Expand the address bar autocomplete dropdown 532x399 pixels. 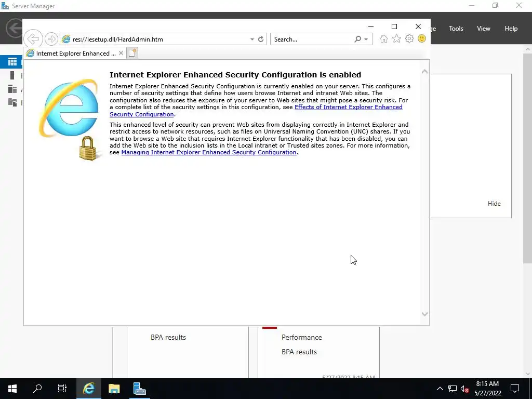pyautogui.click(x=252, y=39)
